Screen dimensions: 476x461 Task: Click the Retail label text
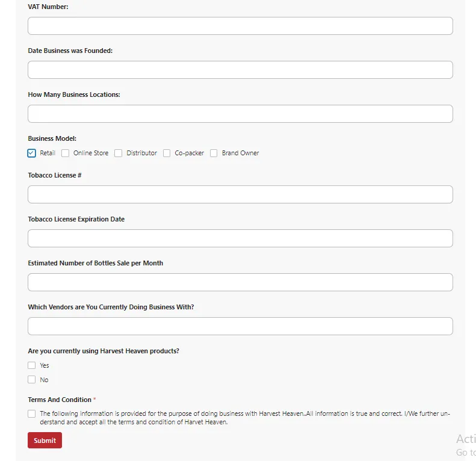(x=48, y=153)
